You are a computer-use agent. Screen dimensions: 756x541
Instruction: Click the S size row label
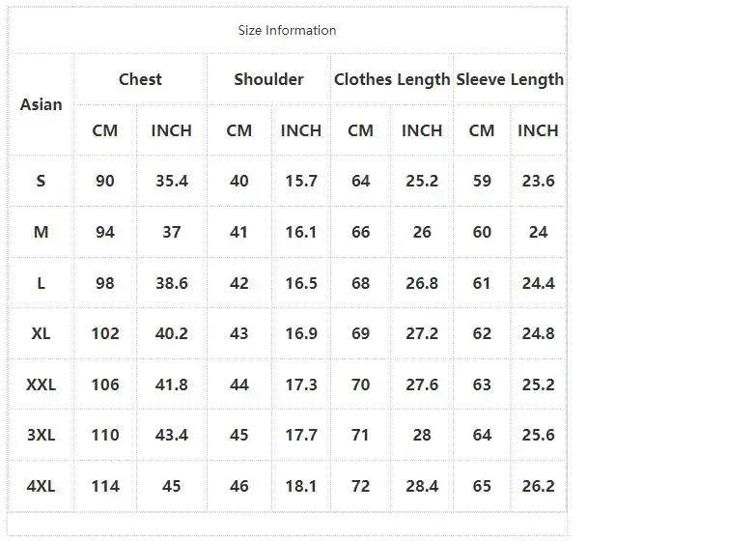pyautogui.click(x=41, y=181)
